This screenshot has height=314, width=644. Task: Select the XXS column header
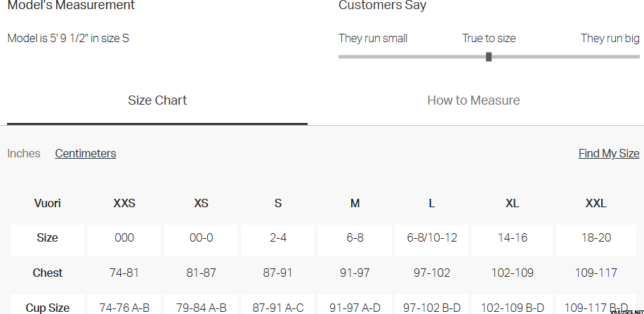coord(124,204)
